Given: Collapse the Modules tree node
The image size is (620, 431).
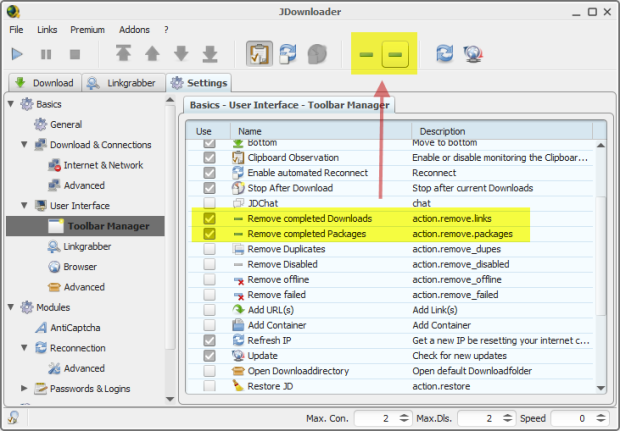Looking at the screenshot, I should click(x=11, y=307).
